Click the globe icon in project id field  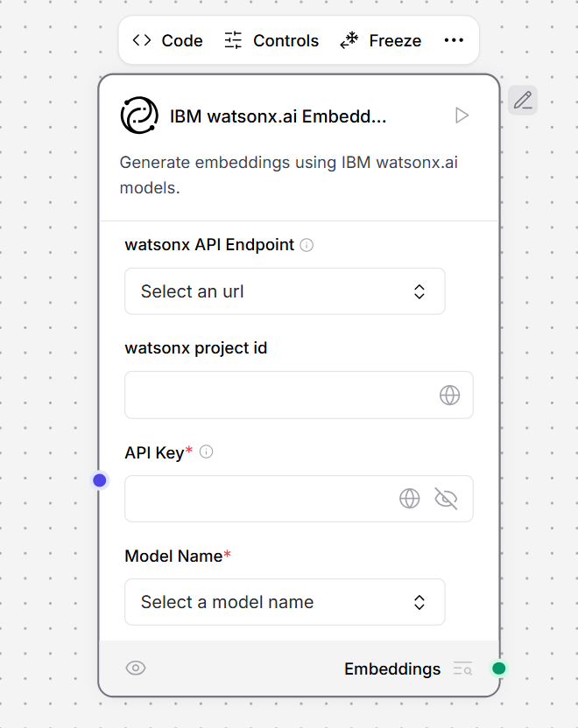[x=450, y=395]
